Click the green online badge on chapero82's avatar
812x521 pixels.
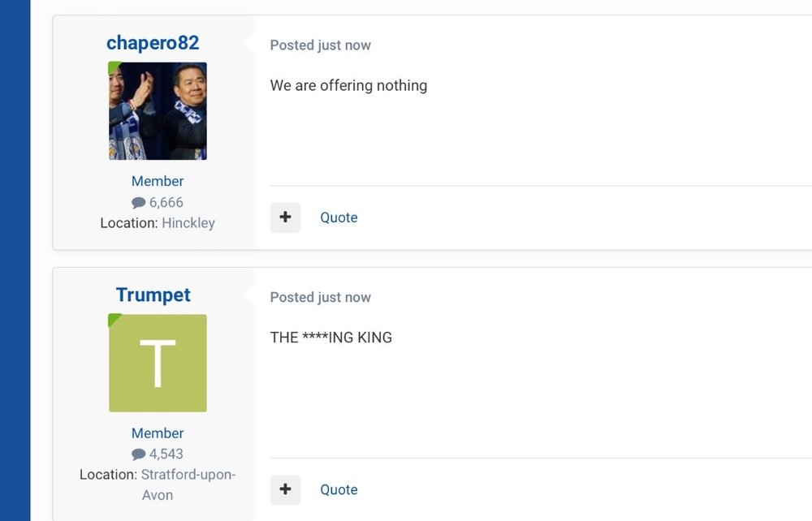pyautogui.click(x=114, y=68)
